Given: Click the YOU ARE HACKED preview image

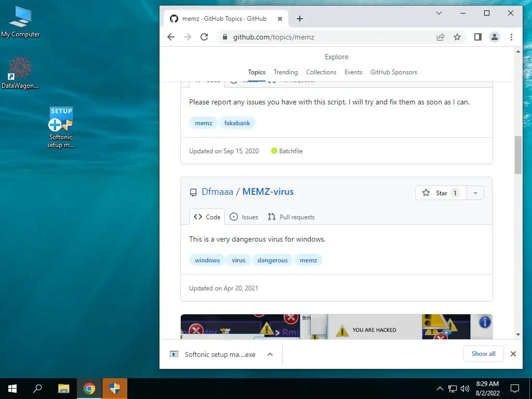Looking at the screenshot, I should [x=337, y=327].
